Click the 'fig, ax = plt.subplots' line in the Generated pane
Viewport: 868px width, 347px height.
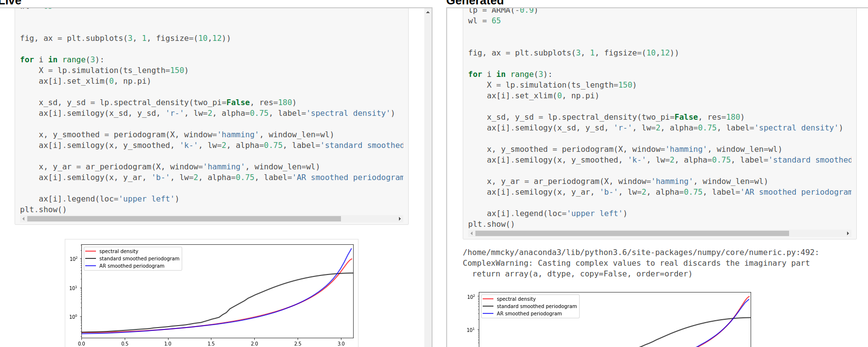click(x=573, y=53)
